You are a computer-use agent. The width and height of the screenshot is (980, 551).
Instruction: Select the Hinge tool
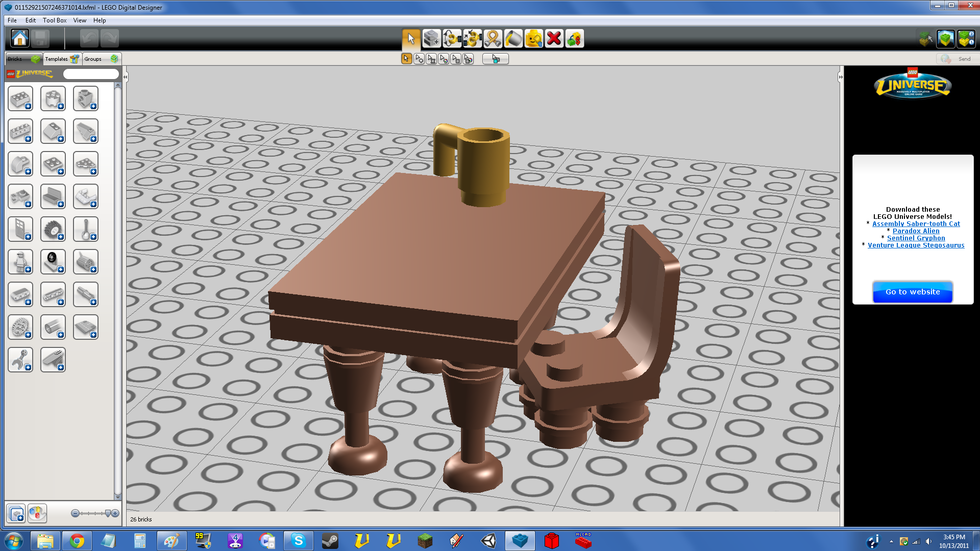(452, 39)
